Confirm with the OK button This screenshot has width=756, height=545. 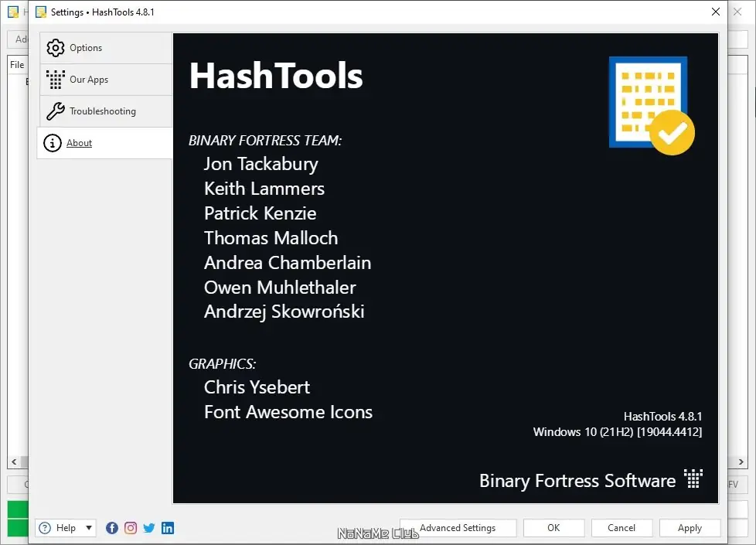pos(554,528)
